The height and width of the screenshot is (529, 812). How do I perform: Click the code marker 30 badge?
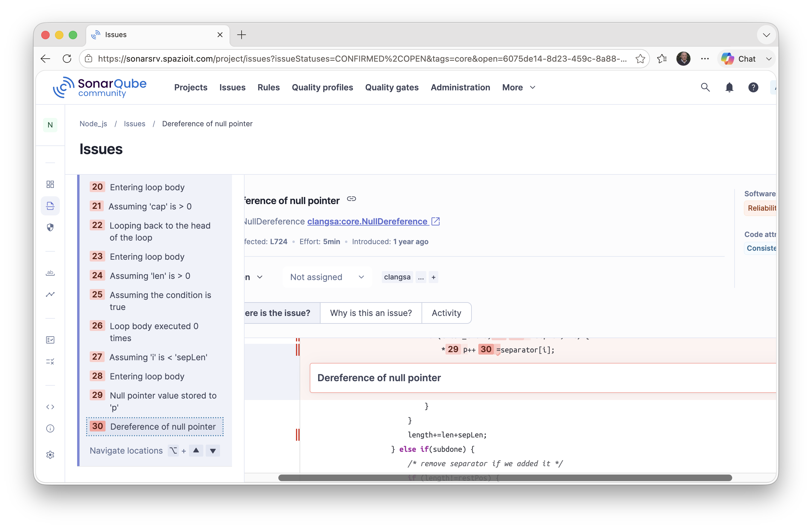click(486, 349)
